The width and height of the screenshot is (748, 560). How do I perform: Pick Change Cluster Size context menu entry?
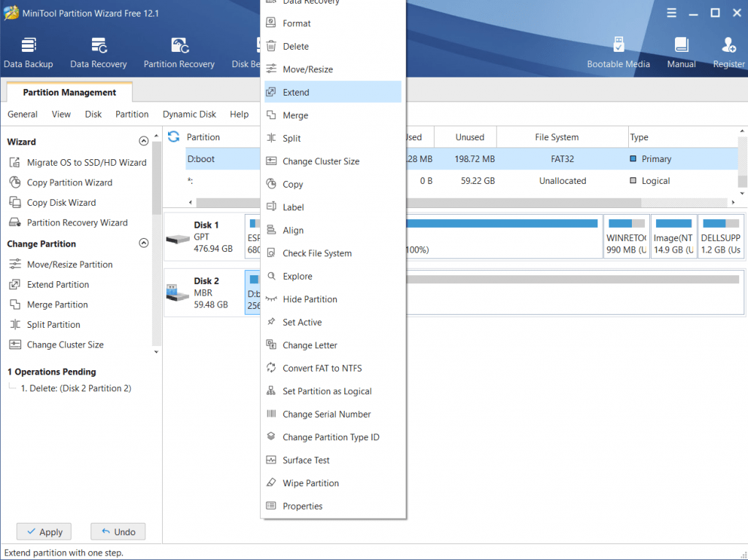pyautogui.click(x=333, y=161)
